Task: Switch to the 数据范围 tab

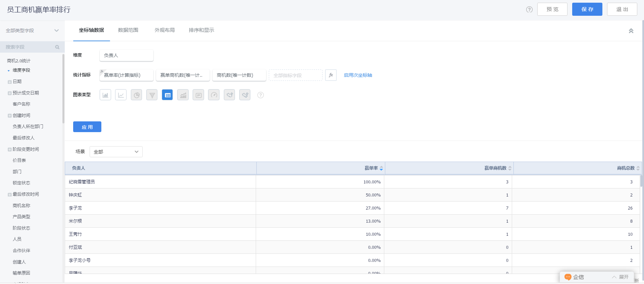Action: [x=128, y=30]
